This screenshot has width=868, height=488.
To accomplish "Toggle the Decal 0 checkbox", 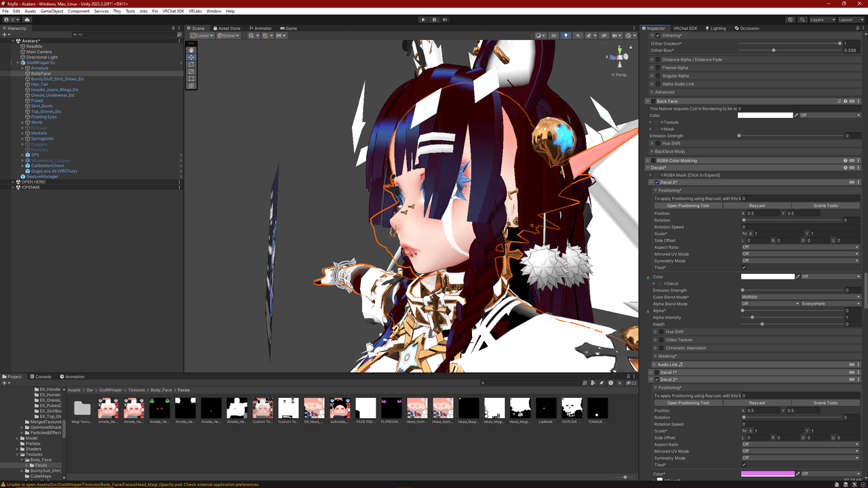I will tap(657, 182).
